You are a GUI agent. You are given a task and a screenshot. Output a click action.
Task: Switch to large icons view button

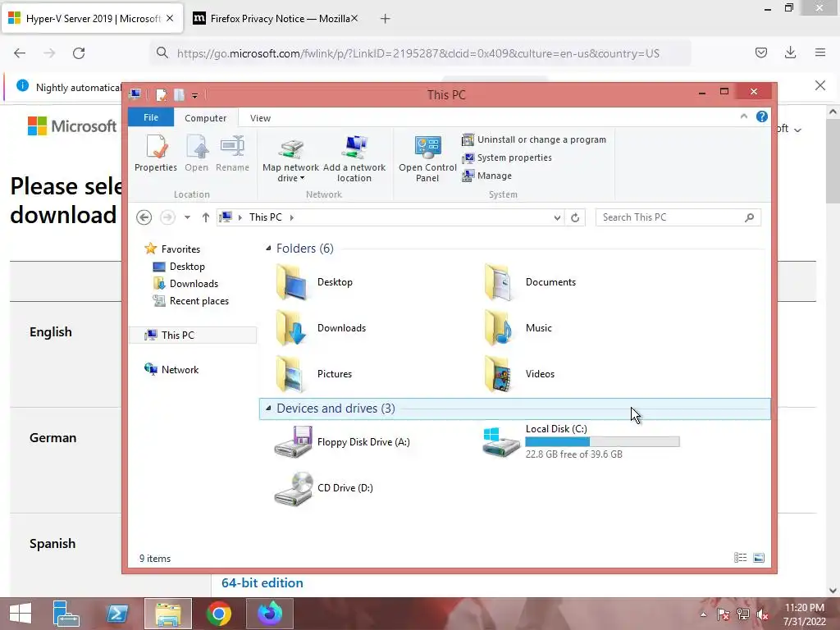(x=759, y=558)
